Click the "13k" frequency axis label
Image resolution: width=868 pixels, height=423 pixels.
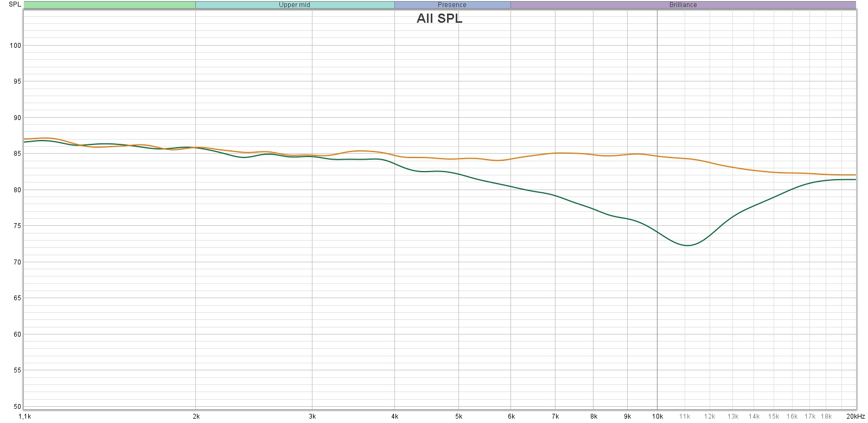tap(733, 416)
